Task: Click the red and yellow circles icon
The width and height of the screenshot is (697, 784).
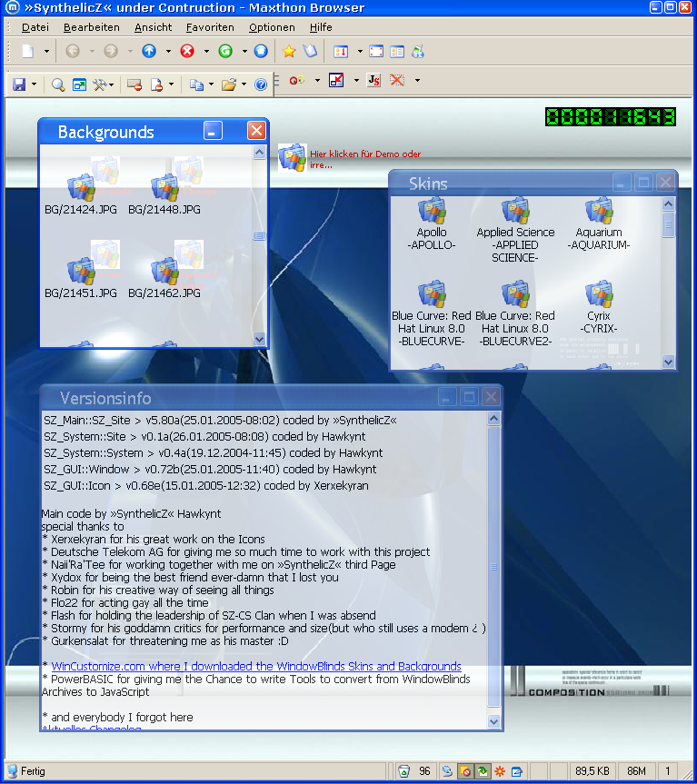Action: click(x=297, y=80)
